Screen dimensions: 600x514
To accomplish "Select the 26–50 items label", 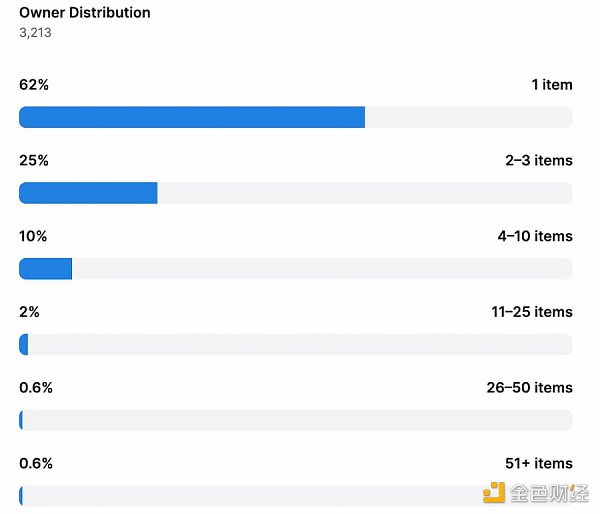I will coord(531,387).
